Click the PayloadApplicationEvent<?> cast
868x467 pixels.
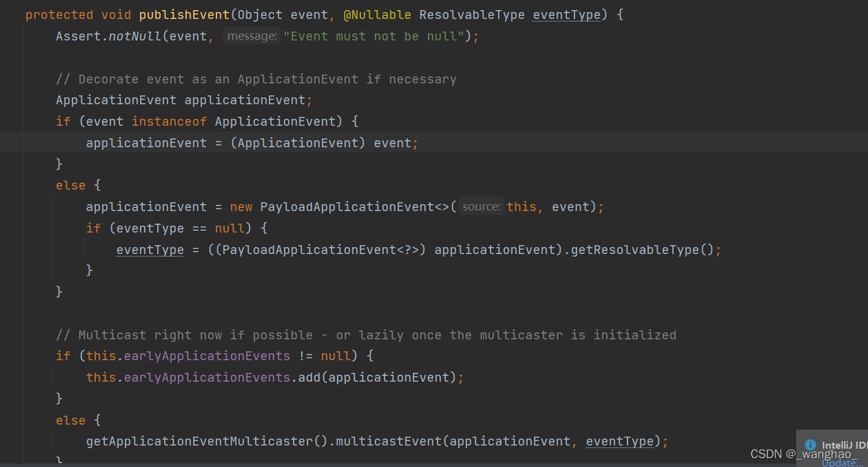(321, 250)
